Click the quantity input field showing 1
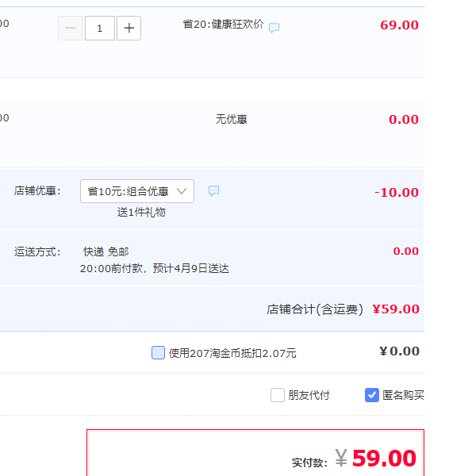The width and height of the screenshot is (472, 476). click(100, 29)
